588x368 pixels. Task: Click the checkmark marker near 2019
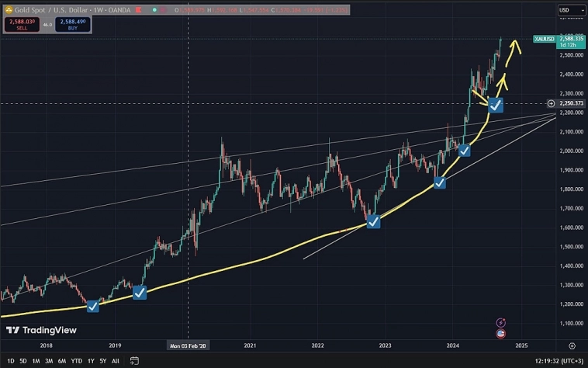click(x=140, y=293)
